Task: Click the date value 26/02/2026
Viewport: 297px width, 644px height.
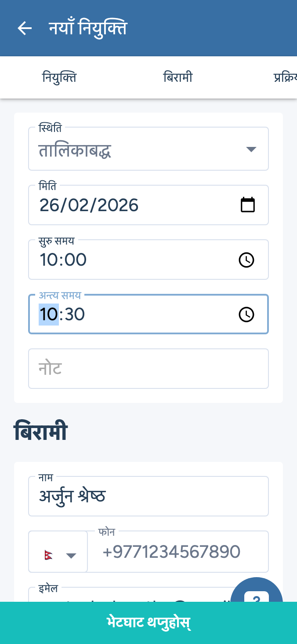Action: [x=89, y=205]
